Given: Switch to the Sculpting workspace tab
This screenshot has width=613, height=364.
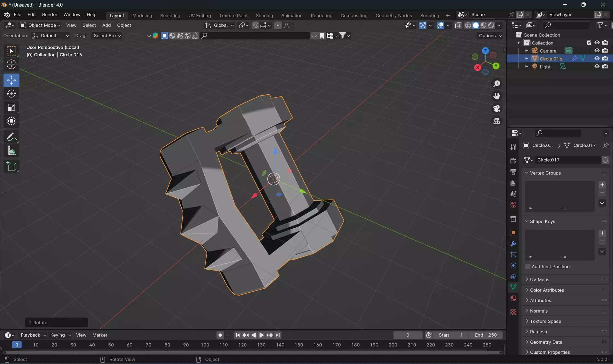Looking at the screenshot, I should tap(170, 16).
